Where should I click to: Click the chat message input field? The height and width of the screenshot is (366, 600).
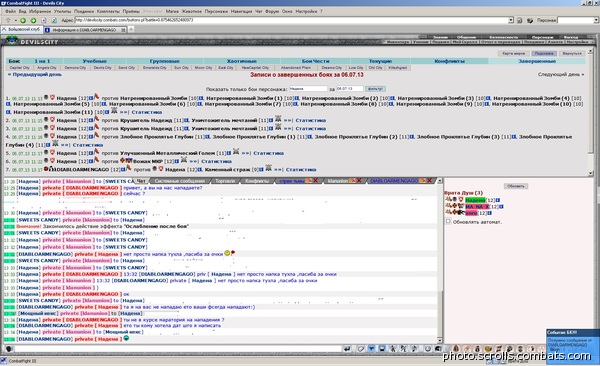tap(177, 349)
